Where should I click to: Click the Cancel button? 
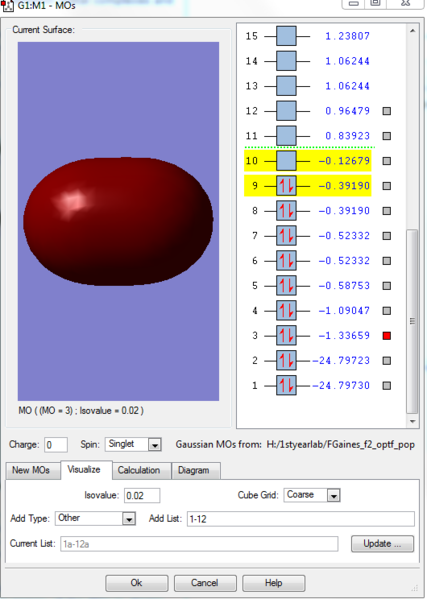205,583
